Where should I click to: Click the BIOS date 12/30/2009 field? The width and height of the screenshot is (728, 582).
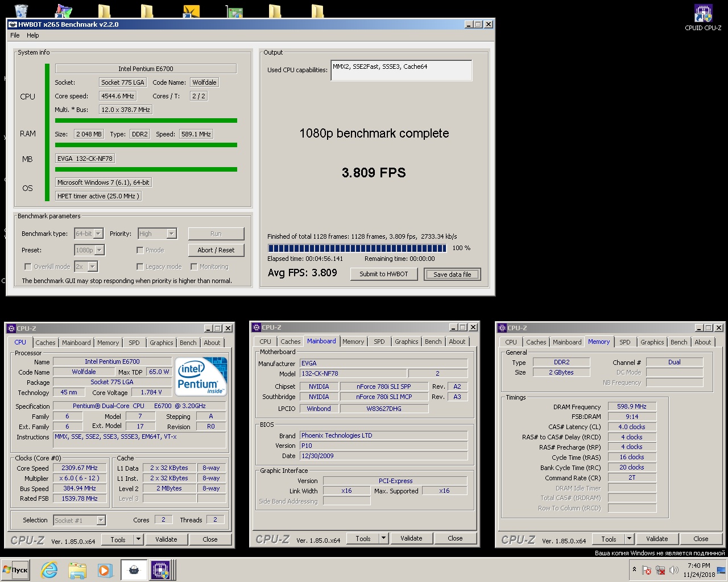coord(384,456)
